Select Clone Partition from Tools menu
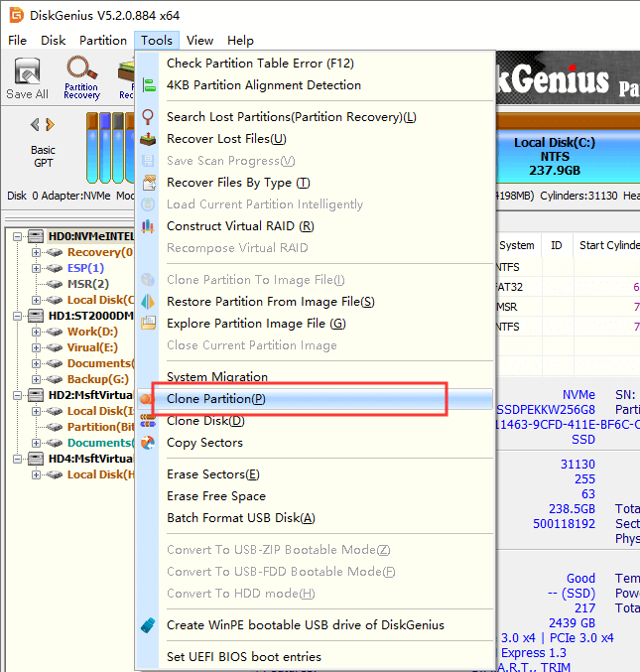Screen dimensions: 640x672 [x=215, y=399]
